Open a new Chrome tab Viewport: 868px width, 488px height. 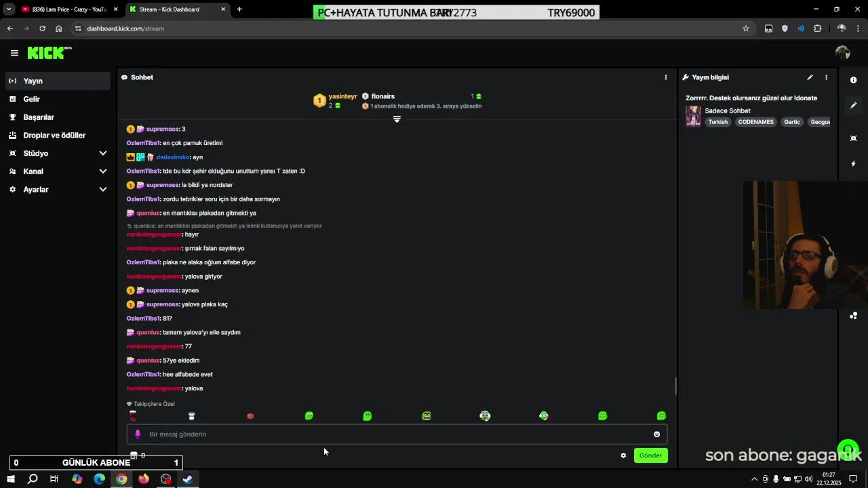click(239, 9)
